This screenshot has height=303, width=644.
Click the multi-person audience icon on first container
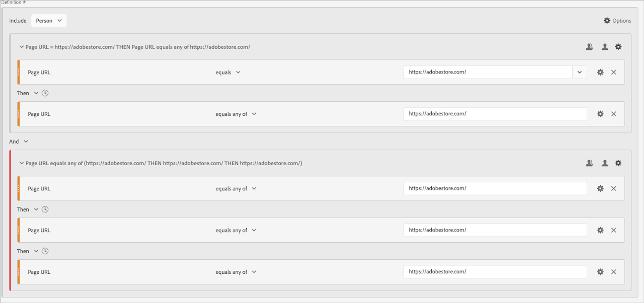tap(589, 47)
